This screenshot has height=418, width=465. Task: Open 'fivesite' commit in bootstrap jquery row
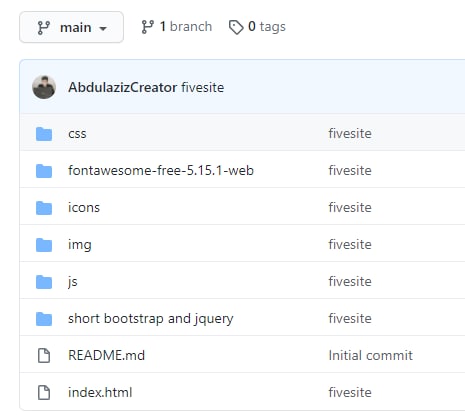point(350,318)
